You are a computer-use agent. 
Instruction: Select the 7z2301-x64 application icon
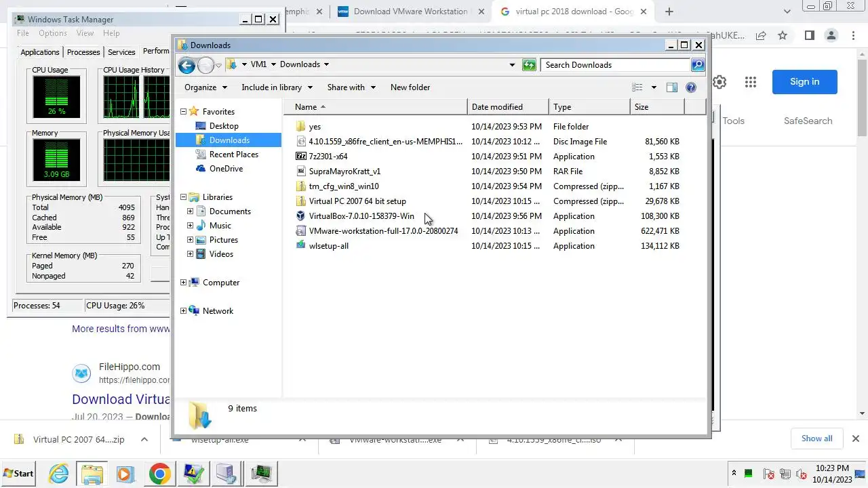point(302,157)
